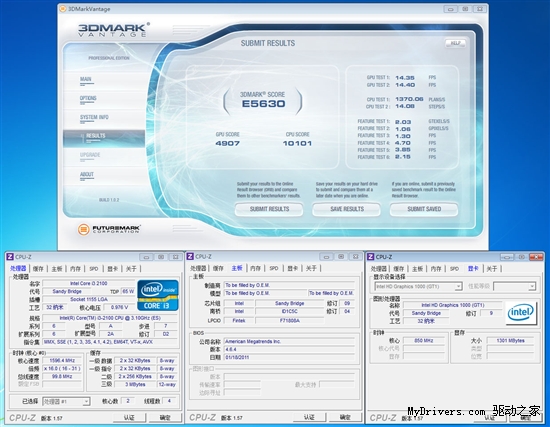Click the 1301 MBytes memory size field

tap(511, 341)
